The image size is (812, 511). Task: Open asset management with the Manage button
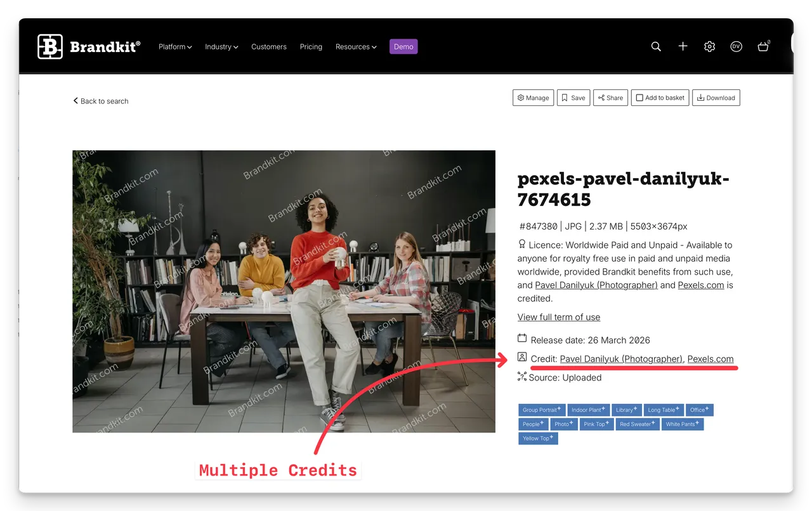coord(533,98)
